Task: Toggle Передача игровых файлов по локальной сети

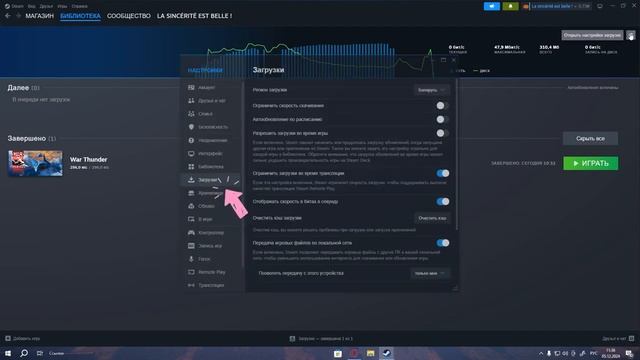Action: click(442, 243)
